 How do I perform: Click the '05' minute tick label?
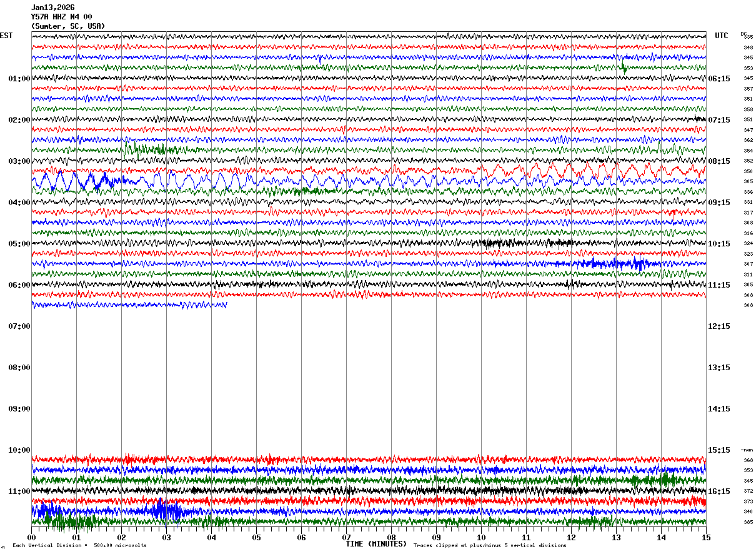[256, 537]
